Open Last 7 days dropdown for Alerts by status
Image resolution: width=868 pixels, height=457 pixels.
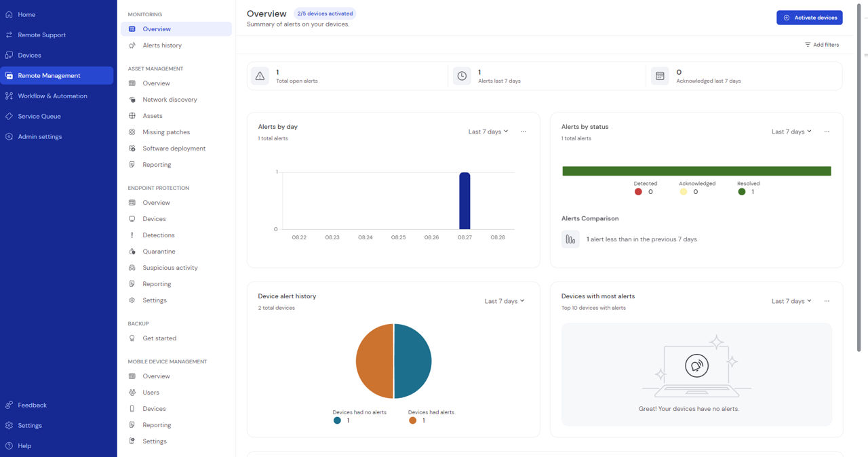[791, 132]
